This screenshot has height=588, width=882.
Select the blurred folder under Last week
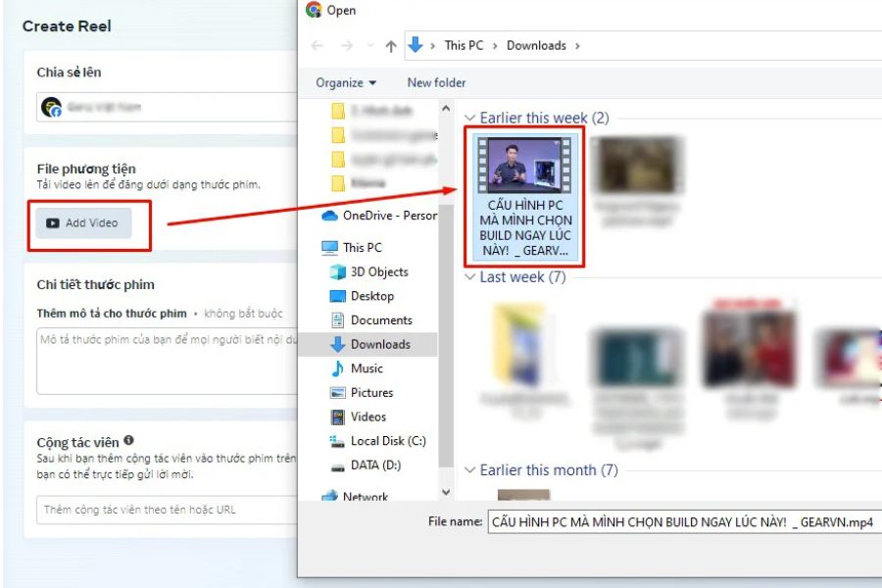pyautogui.click(x=523, y=360)
